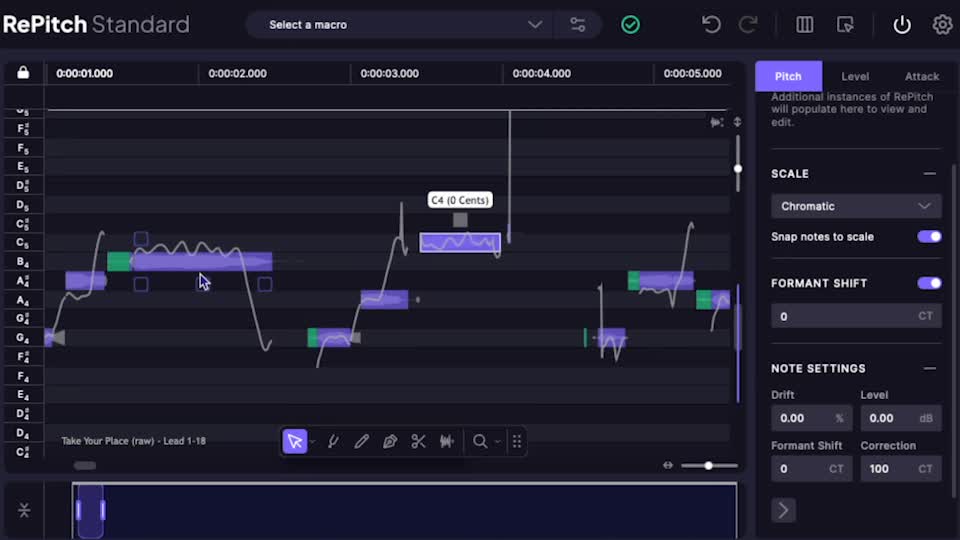The height and width of the screenshot is (540, 960).
Task: Open the Chromatic scale dropdown
Action: [x=855, y=206]
